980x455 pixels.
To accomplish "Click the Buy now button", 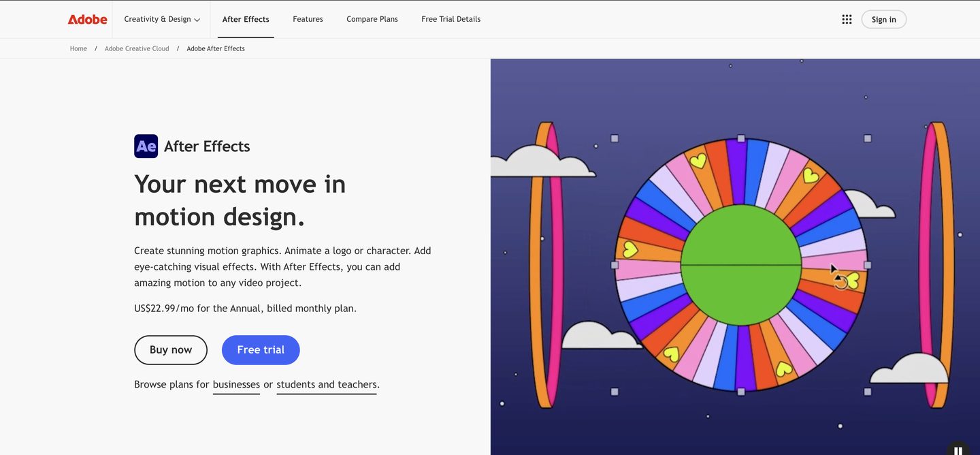I will coord(171,349).
